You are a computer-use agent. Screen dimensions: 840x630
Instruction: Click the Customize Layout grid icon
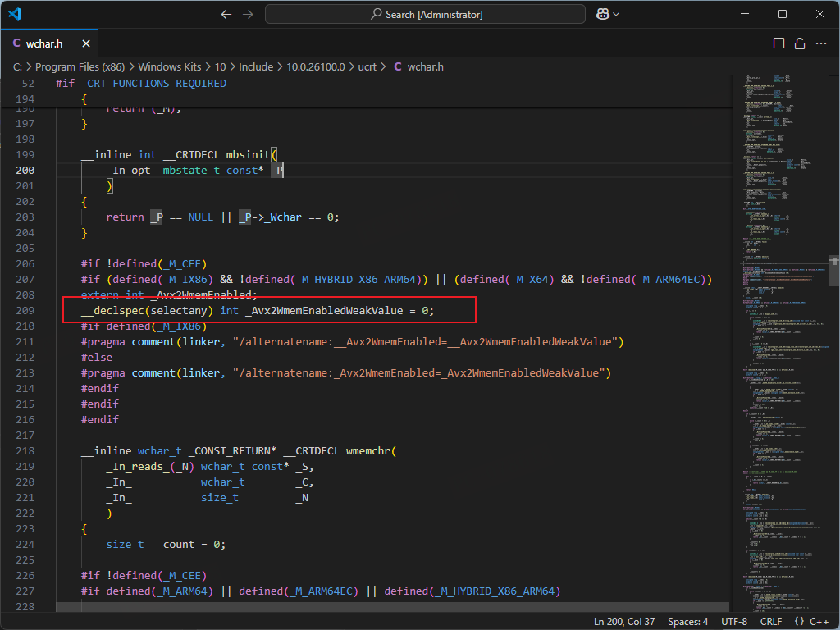pyautogui.click(x=601, y=14)
